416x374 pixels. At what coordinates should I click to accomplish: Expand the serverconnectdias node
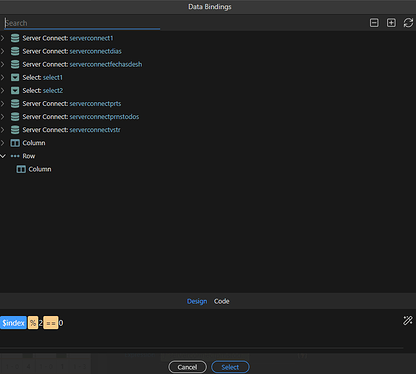(x=3, y=51)
